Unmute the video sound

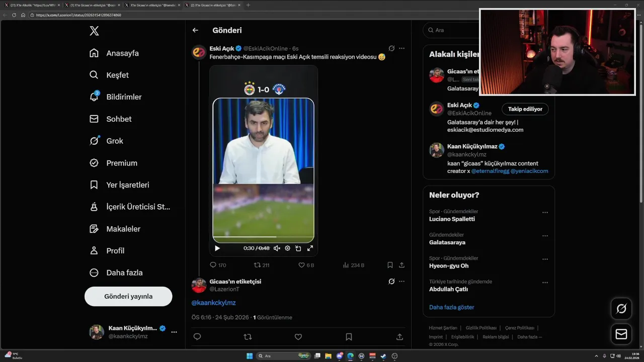click(277, 248)
